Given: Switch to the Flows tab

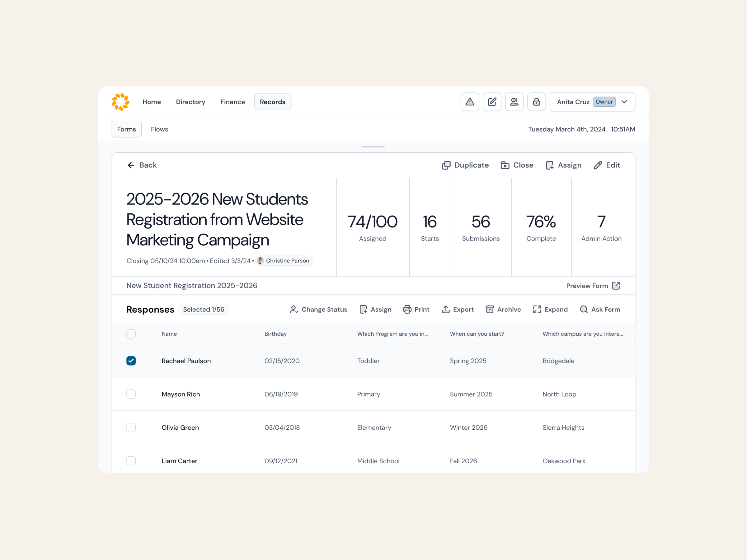Looking at the screenshot, I should click(159, 129).
